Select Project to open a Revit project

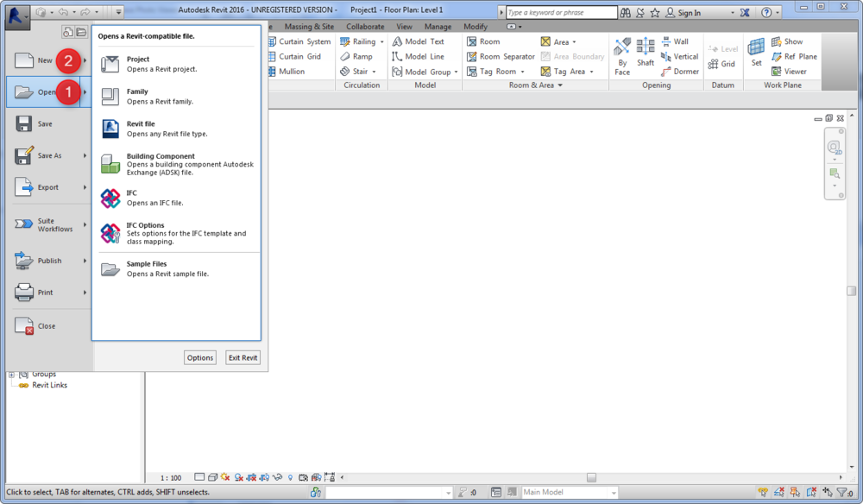(176, 64)
